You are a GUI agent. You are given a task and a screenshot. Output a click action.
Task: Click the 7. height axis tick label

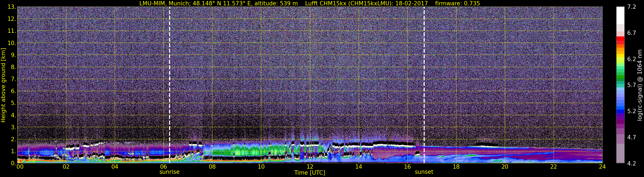click(13, 79)
